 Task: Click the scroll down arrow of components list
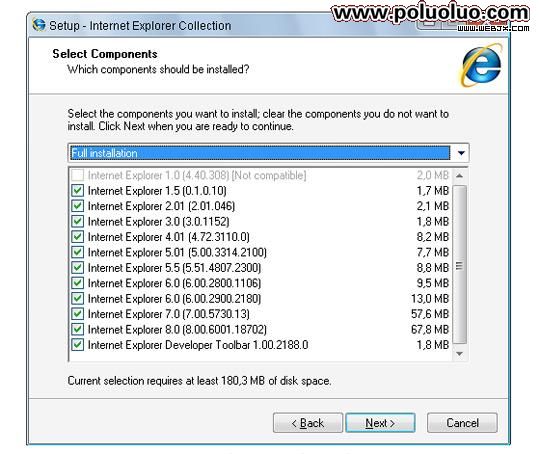459,354
